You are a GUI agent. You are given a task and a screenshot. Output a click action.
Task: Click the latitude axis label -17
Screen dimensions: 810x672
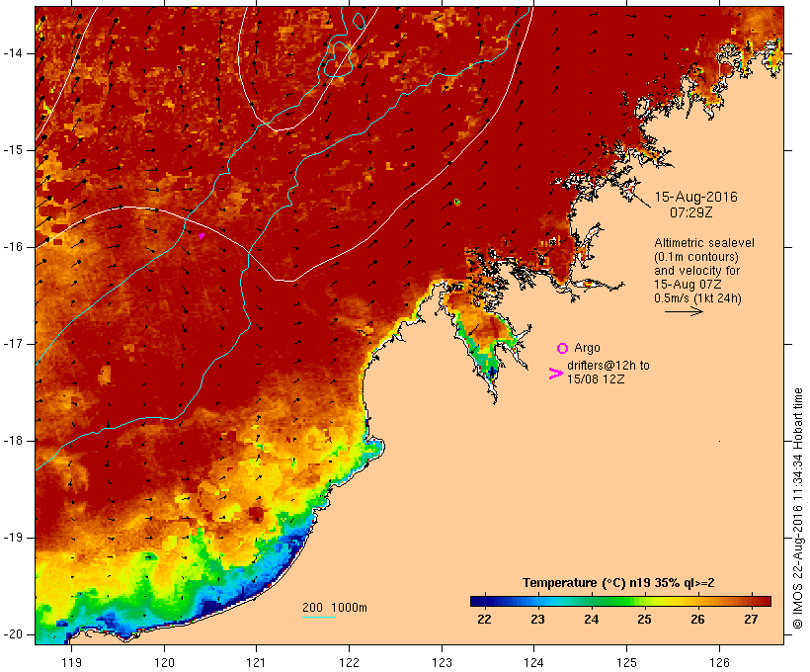pyautogui.click(x=13, y=344)
